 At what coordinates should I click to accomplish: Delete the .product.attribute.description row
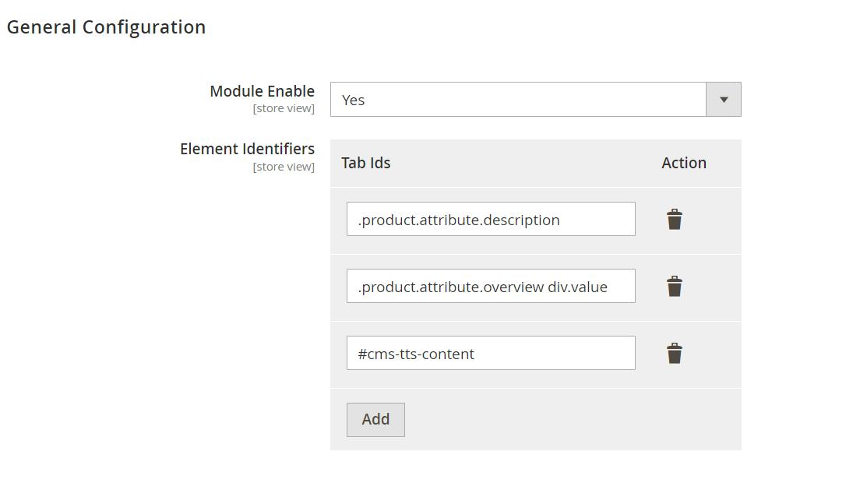coord(675,220)
